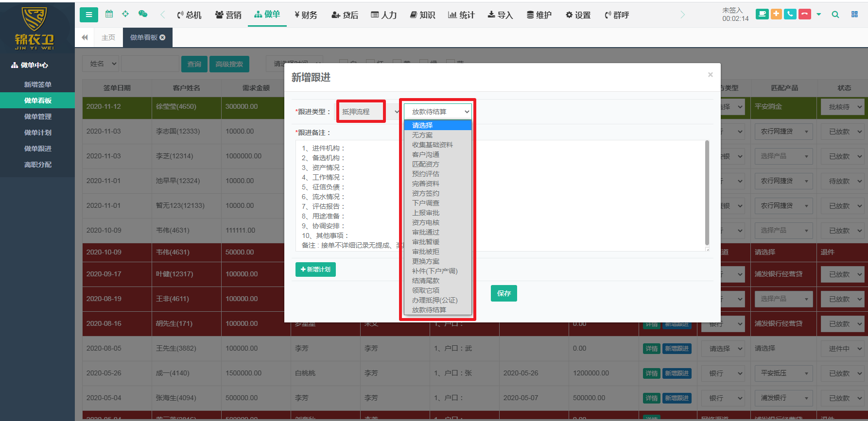This screenshot has width=868, height=421.
Task: Click right chevron to shift navigation menu
Action: (x=682, y=15)
